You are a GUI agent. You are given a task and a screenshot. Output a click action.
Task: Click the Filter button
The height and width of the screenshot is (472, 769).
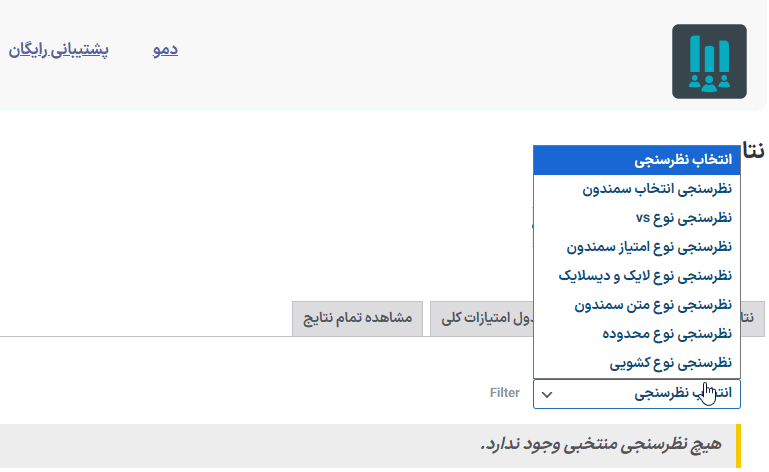tap(504, 393)
